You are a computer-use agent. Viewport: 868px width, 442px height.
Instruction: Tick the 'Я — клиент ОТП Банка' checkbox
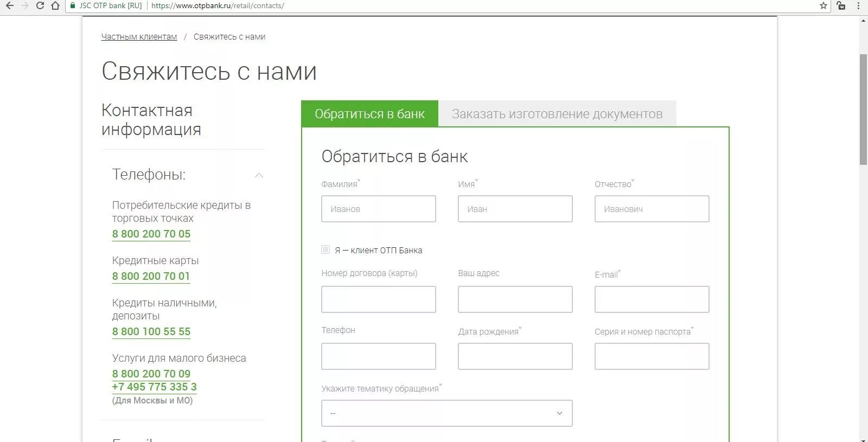pos(325,249)
